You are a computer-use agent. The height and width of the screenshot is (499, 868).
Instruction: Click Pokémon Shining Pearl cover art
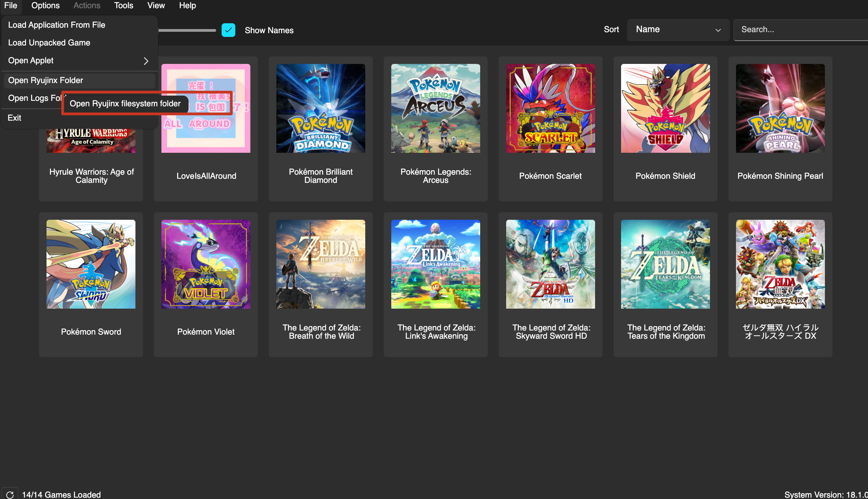(x=780, y=108)
